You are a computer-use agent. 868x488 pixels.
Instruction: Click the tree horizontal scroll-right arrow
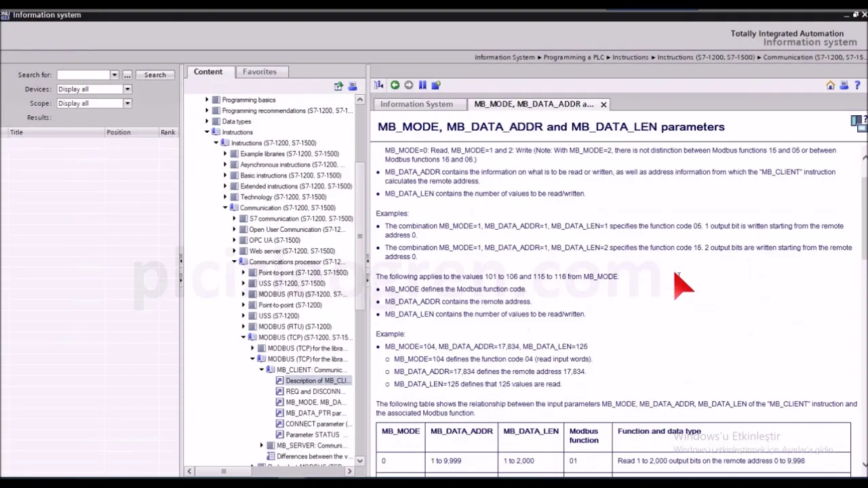click(x=350, y=471)
